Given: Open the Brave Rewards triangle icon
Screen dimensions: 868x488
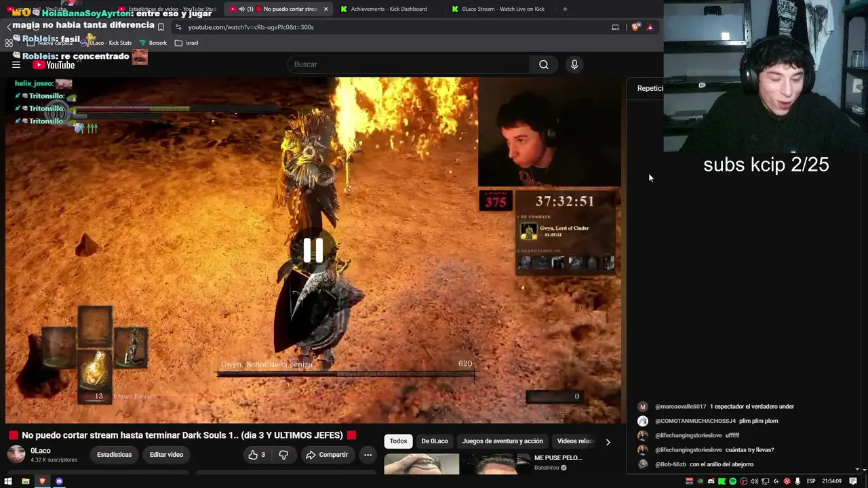Looking at the screenshot, I should point(650,27).
